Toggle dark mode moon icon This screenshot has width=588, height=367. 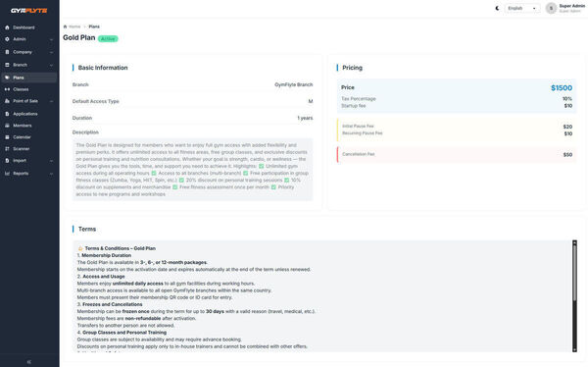click(x=497, y=8)
